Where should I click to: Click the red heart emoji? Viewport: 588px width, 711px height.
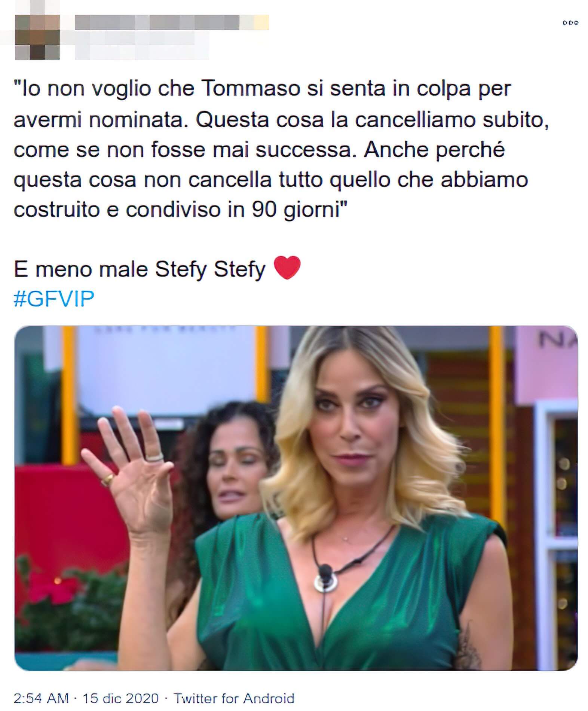point(287,268)
